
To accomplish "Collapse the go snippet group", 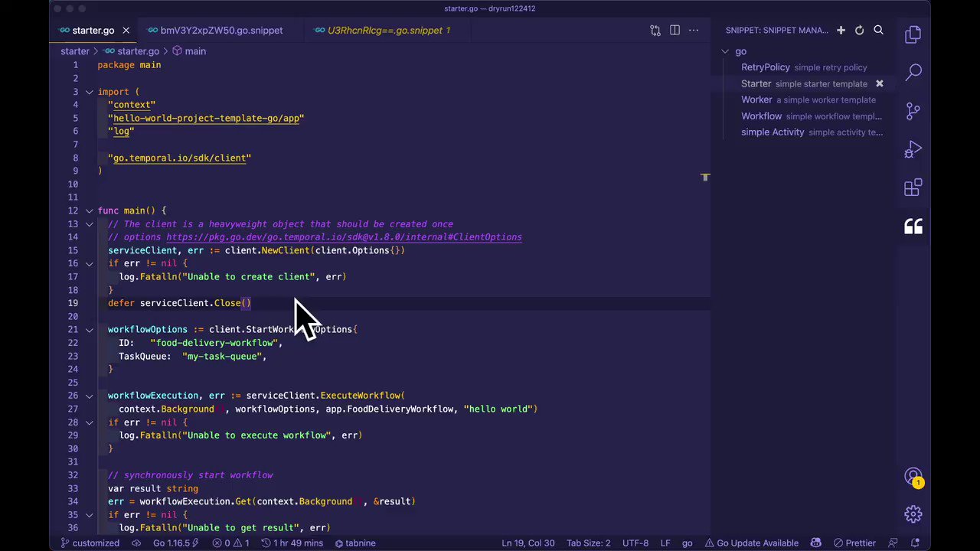I will click(x=725, y=51).
